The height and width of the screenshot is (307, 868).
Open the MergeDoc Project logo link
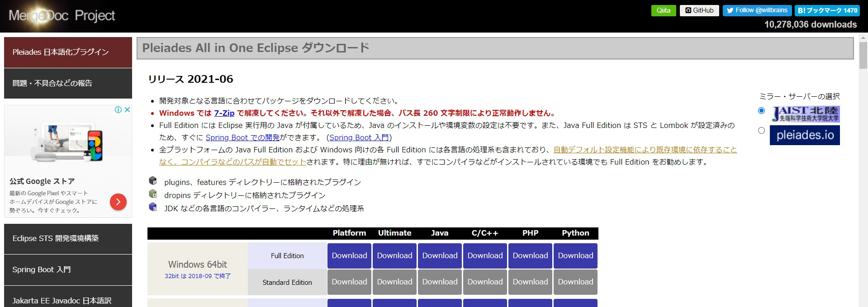click(x=62, y=16)
